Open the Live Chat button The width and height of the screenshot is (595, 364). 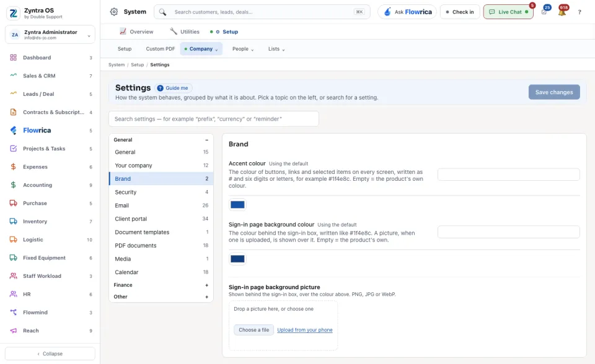(x=508, y=12)
